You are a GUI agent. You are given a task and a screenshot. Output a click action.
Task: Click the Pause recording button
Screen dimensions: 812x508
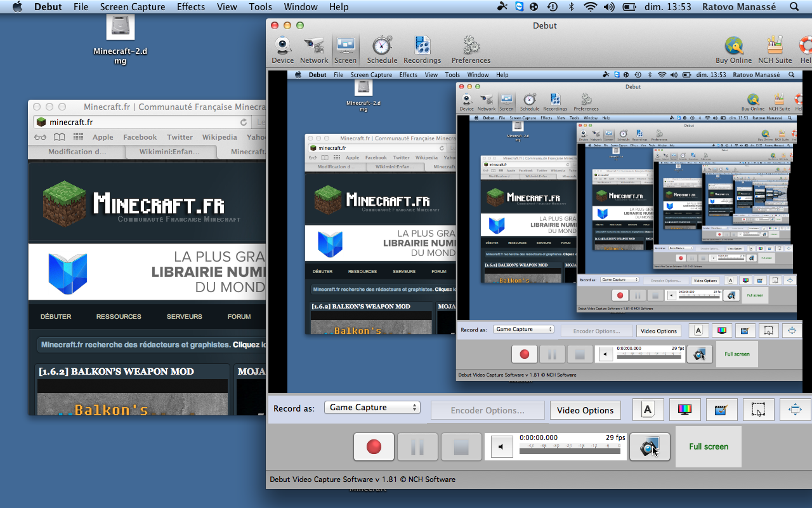pyautogui.click(x=417, y=447)
